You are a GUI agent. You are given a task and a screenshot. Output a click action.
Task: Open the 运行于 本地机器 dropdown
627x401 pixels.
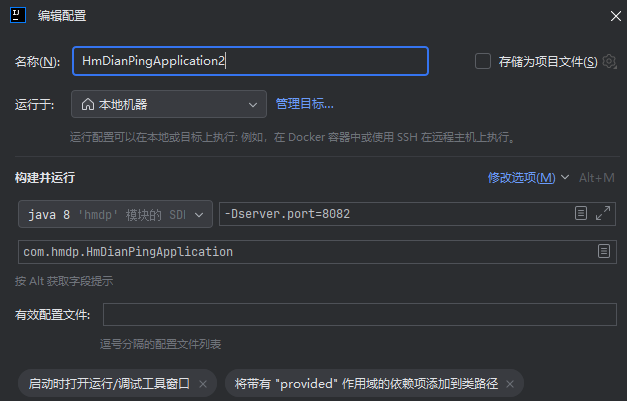coord(169,104)
